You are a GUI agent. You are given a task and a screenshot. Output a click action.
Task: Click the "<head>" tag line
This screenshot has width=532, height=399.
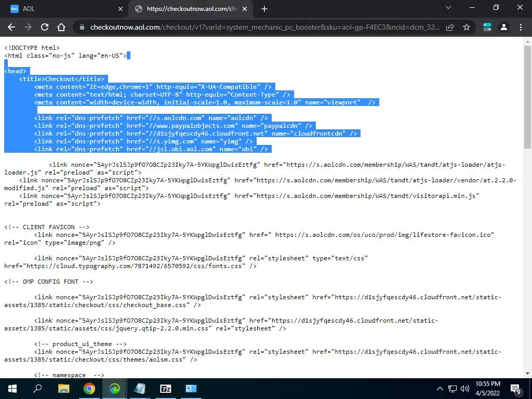(15, 71)
